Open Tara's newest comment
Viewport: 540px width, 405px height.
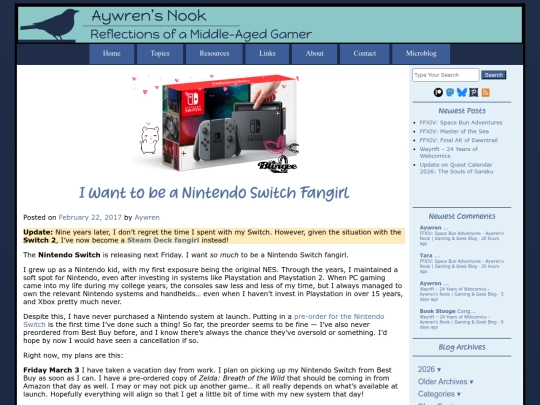click(461, 263)
